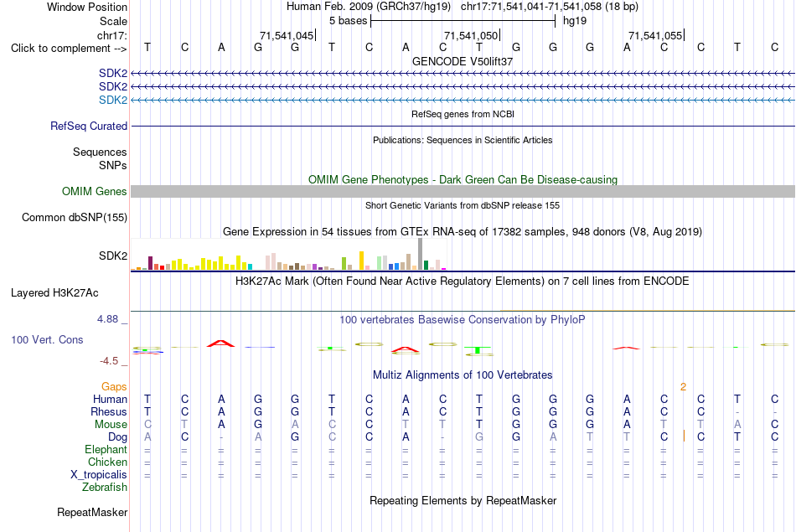Click the X_tropicalis alignment row label

coord(99,475)
